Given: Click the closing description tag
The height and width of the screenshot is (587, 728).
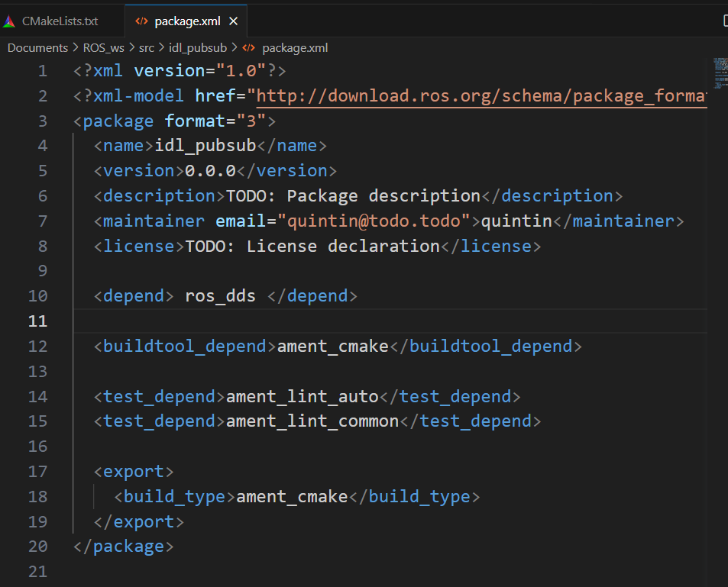Looking at the screenshot, I should [552, 196].
